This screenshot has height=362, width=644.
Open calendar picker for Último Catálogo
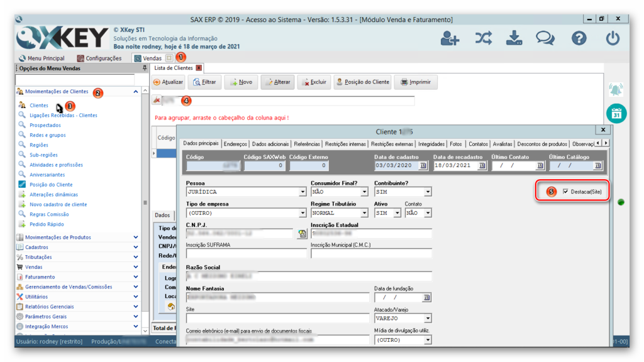[x=597, y=165]
